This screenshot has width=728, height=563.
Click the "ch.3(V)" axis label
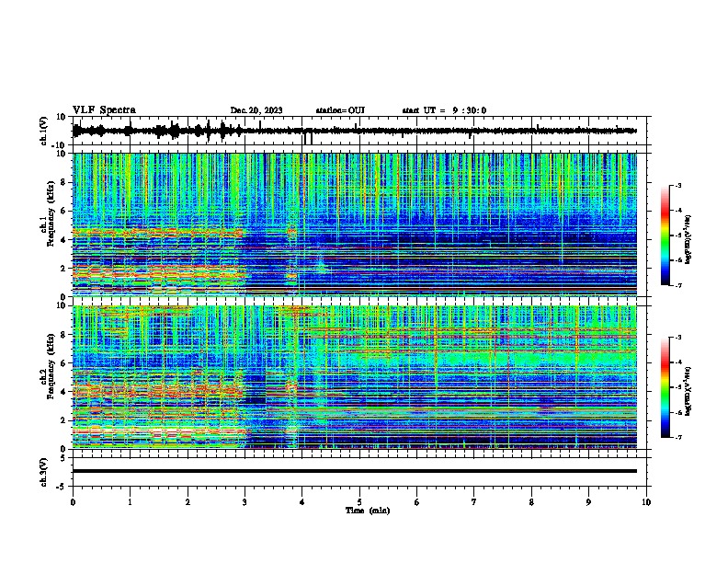pos(43,473)
